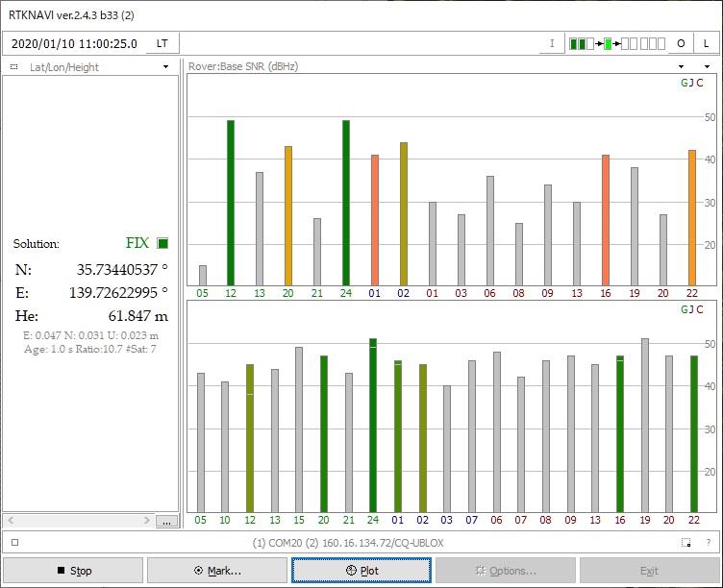Click the date and time display field
This screenshot has width=723, height=588.
(x=75, y=43)
